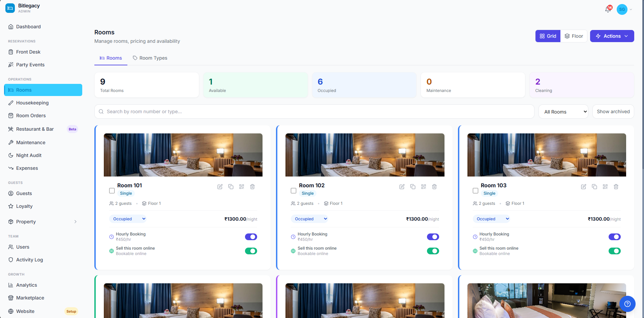Open Analytics page

pos(43,285)
